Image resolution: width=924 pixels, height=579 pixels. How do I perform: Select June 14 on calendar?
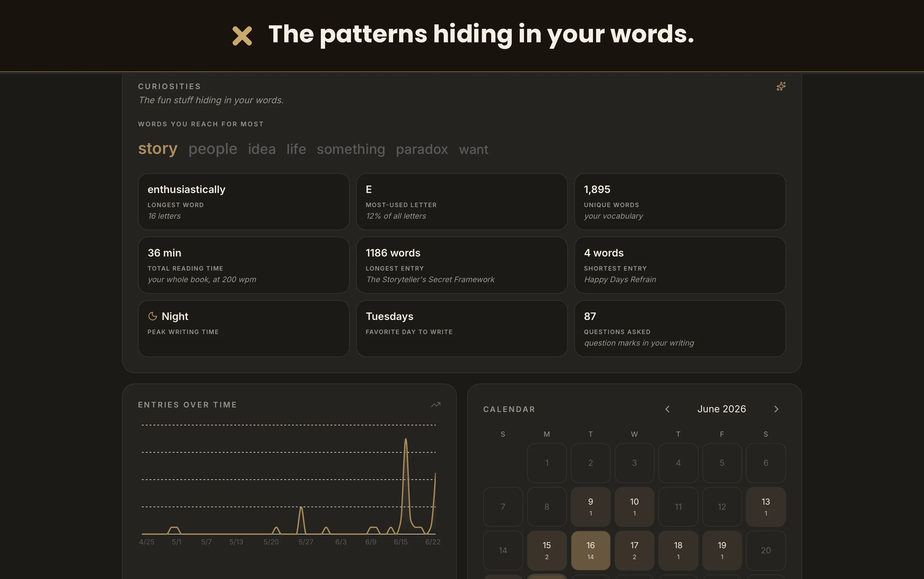click(503, 550)
